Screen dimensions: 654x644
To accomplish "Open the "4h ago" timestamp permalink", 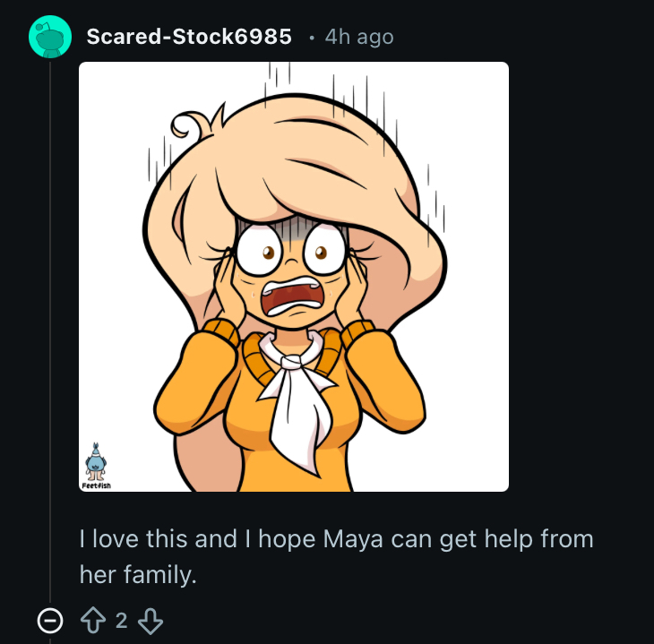I will click(x=358, y=37).
